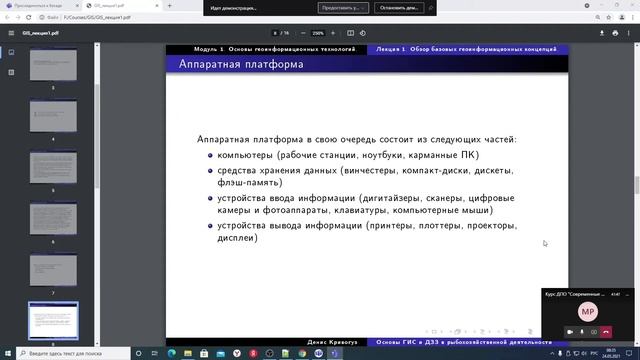
Task: Pin the screen sharing toolbar
Action: pyautogui.click(x=430, y=8)
